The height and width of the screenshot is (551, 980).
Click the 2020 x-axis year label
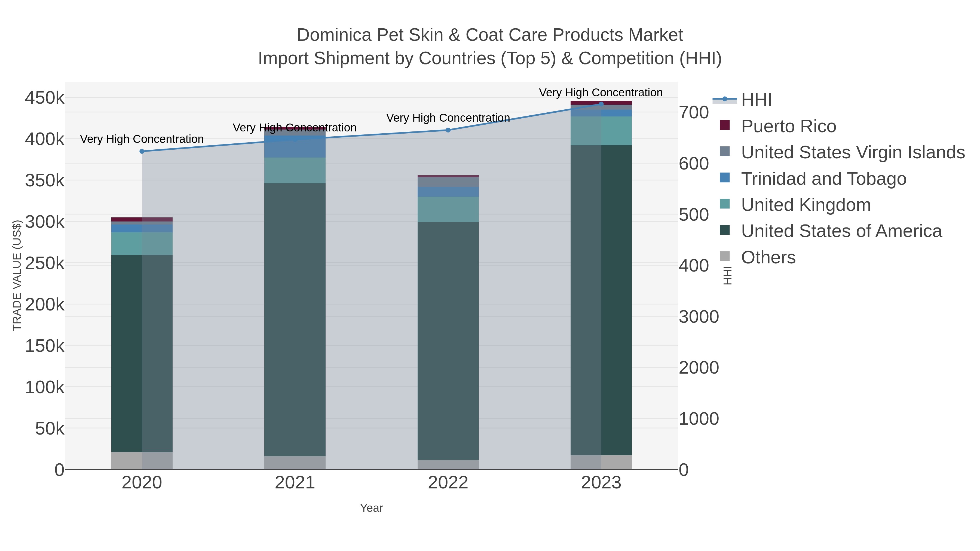pos(142,483)
